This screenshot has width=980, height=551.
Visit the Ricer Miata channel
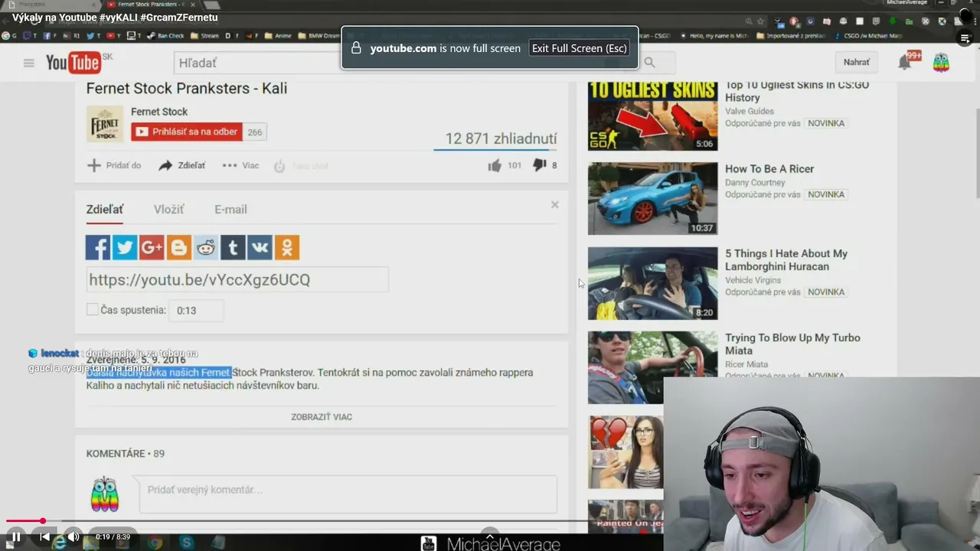point(746,364)
